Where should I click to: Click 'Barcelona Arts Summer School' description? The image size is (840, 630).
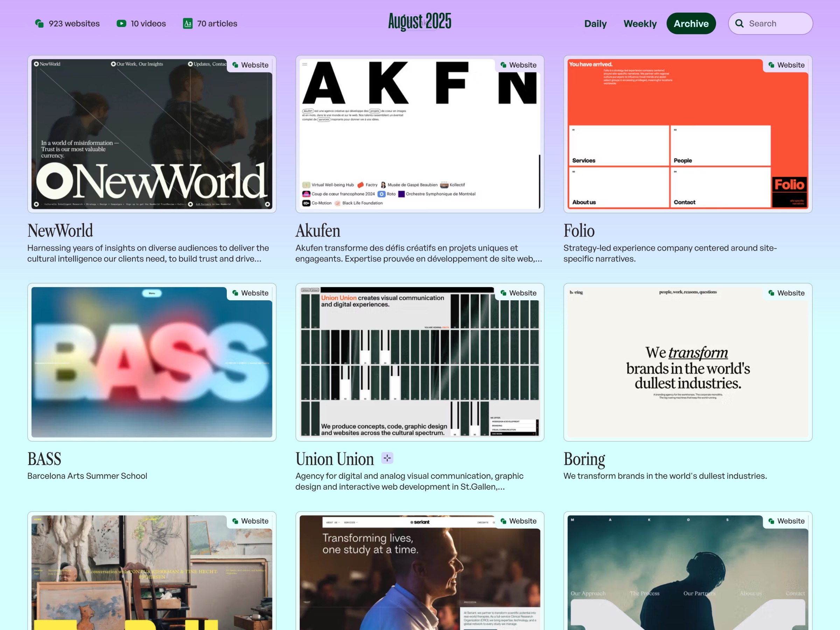coord(87,476)
